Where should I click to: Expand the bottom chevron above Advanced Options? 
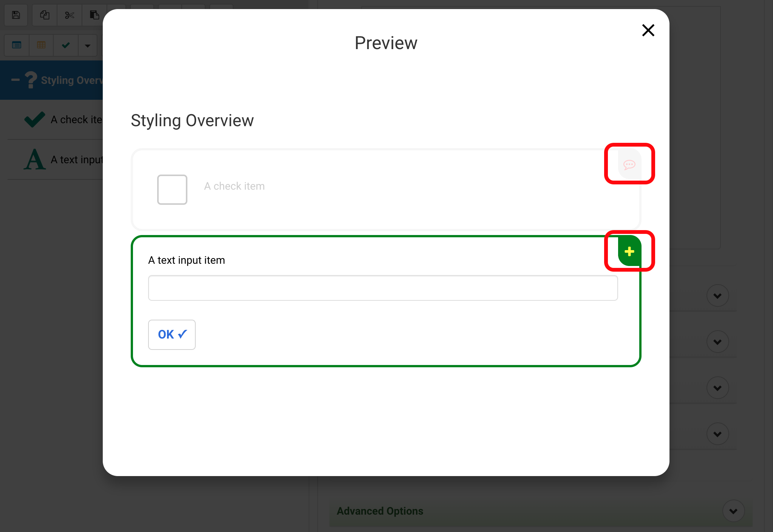pos(717,434)
